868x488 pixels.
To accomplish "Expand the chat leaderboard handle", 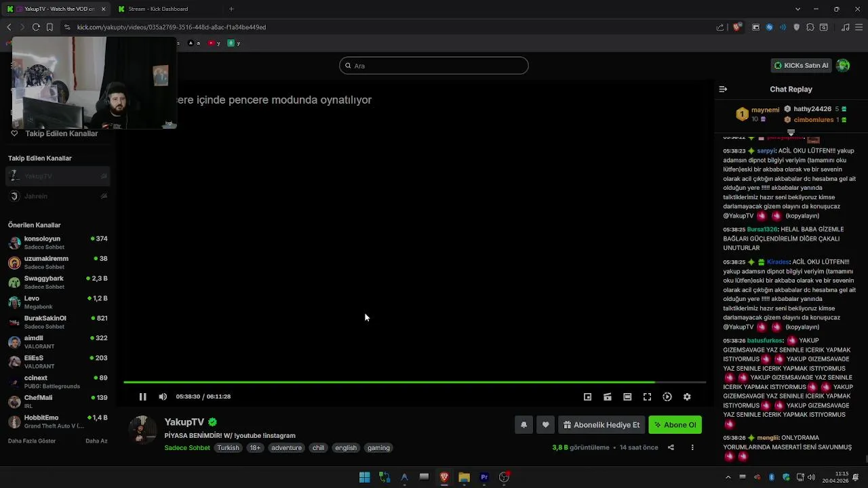I will click(791, 133).
